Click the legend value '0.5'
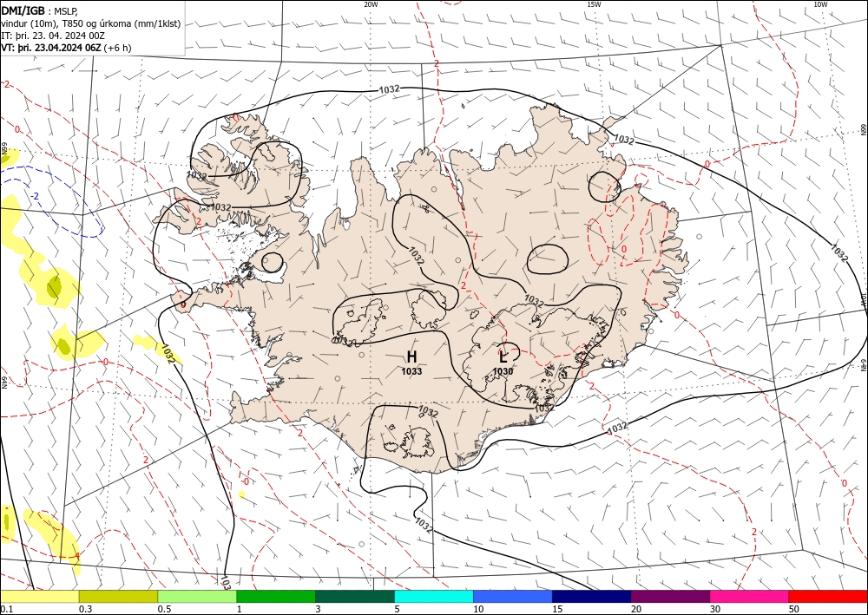The height and width of the screenshot is (615, 868). 163,609
